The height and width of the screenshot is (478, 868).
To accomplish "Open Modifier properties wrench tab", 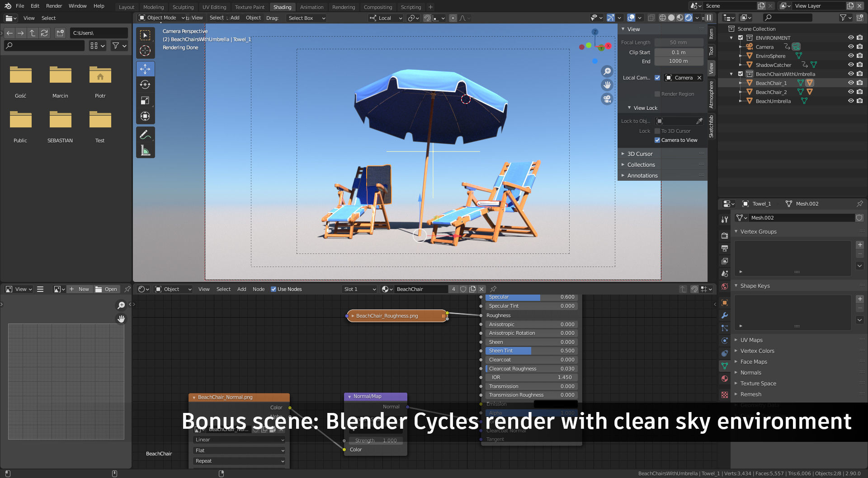I will (725, 315).
